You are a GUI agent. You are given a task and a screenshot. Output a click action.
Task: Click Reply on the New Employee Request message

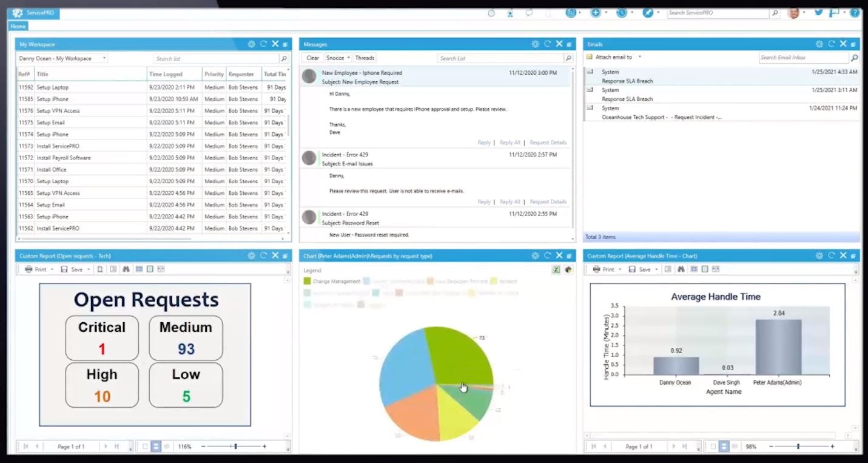(x=483, y=143)
